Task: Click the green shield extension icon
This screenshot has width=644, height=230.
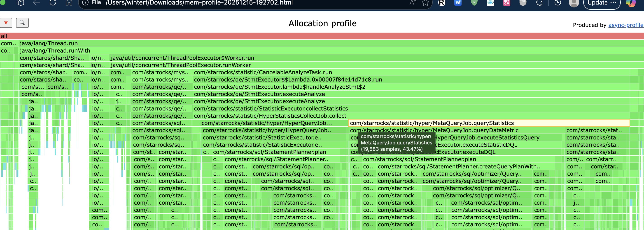Action: tap(474, 3)
